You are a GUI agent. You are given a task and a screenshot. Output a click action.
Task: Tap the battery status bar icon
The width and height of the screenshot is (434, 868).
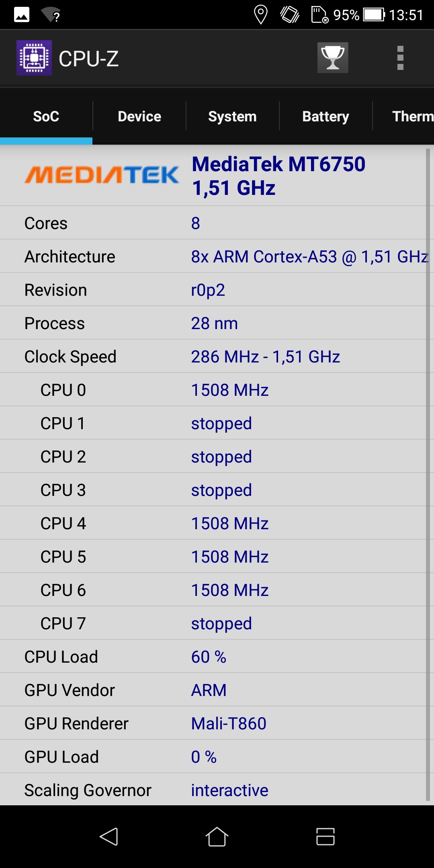click(374, 15)
